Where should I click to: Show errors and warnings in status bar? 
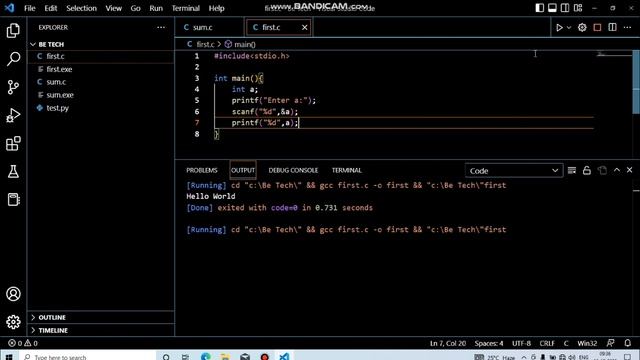tap(23, 343)
